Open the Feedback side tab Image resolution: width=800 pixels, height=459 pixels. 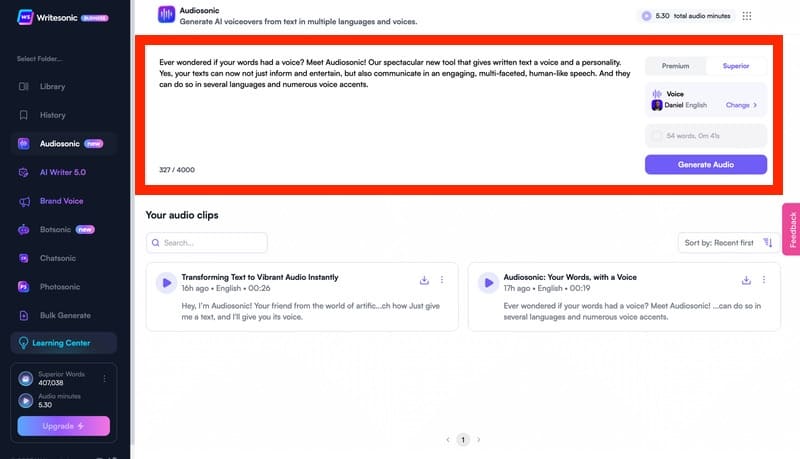[791, 230]
